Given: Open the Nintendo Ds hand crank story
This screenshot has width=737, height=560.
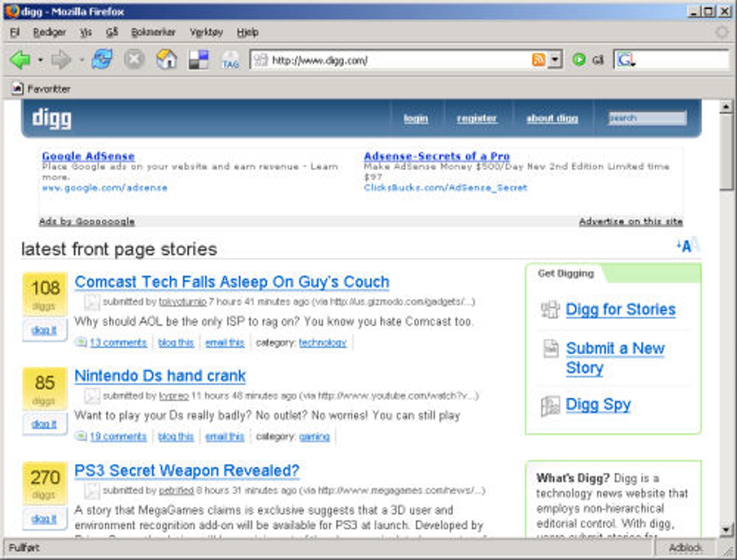Looking at the screenshot, I should tap(160, 376).
